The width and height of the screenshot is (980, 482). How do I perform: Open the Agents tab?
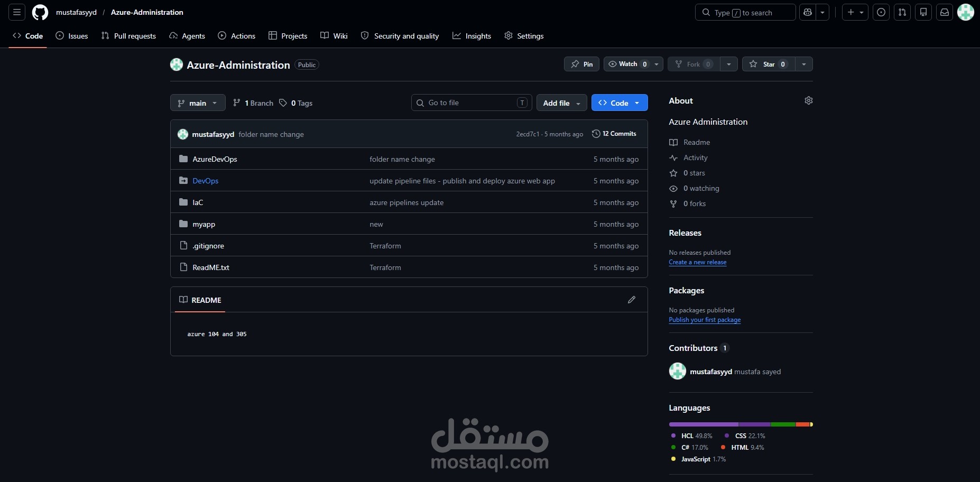coord(187,36)
